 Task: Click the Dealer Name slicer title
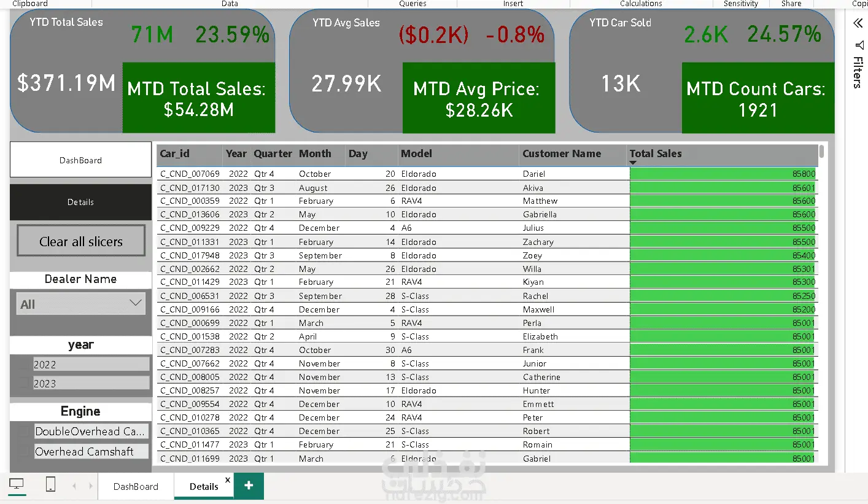[80, 279]
